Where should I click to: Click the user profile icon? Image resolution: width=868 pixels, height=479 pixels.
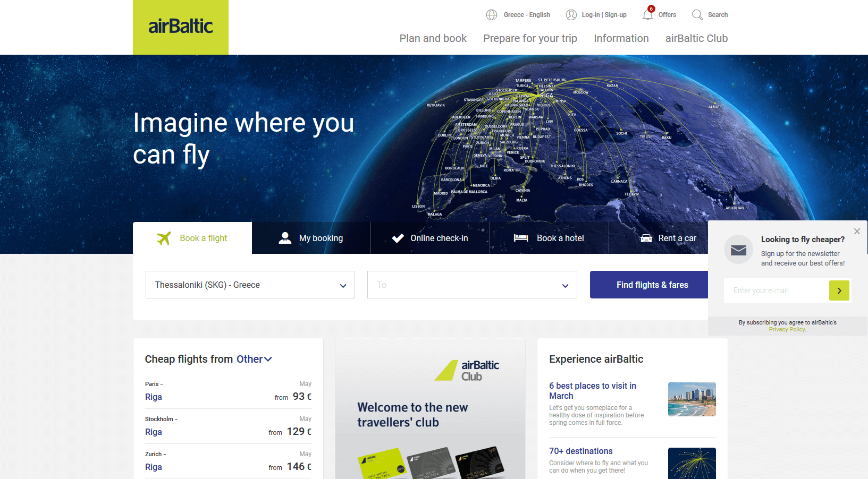click(571, 15)
